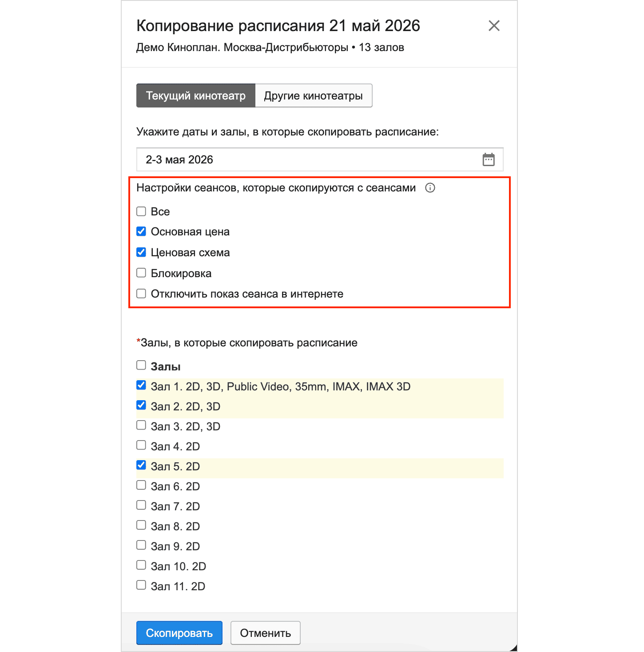Click the Отменить button
The image size is (644, 652).
266,633
